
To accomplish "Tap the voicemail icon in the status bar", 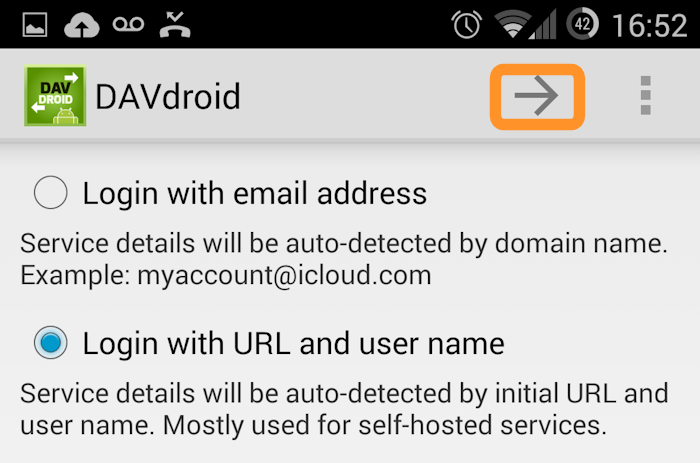I will pos(129,24).
